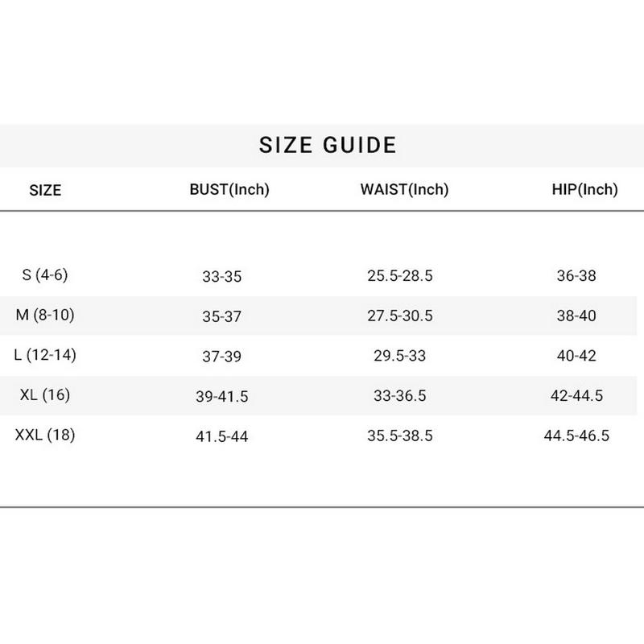The width and height of the screenshot is (644, 644).
Task: Click the M (8-10) size label
Action: coord(45,315)
